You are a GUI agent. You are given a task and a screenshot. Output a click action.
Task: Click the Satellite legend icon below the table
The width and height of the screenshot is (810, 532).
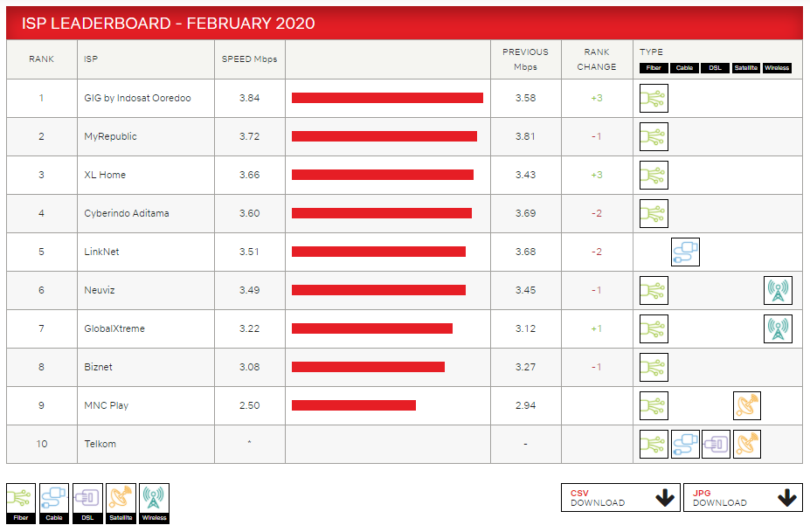coord(121,503)
